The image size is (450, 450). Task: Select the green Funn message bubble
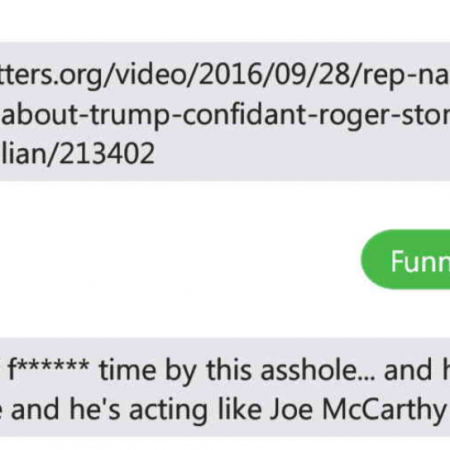405,259
